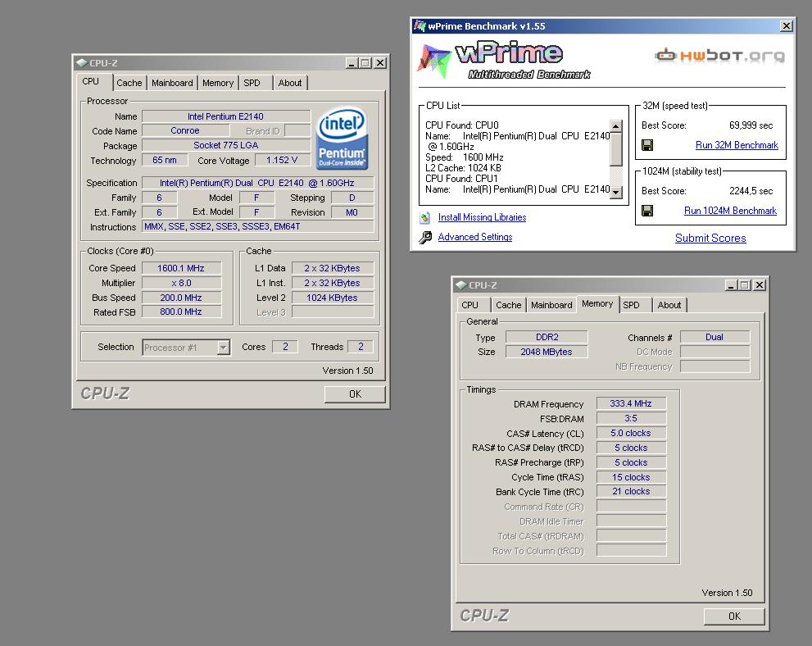Click the left CPU-Z window title icon
Image resolution: width=812 pixels, height=646 pixels.
(81, 62)
